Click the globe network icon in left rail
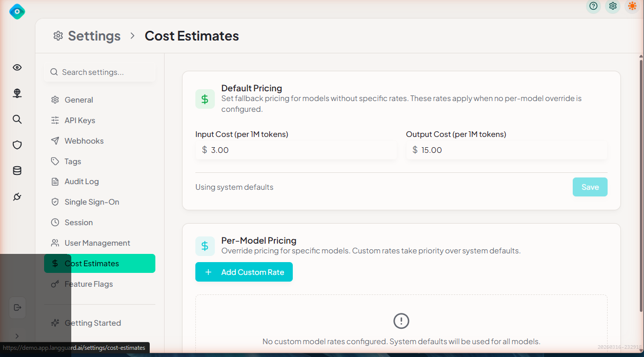 coord(17,93)
